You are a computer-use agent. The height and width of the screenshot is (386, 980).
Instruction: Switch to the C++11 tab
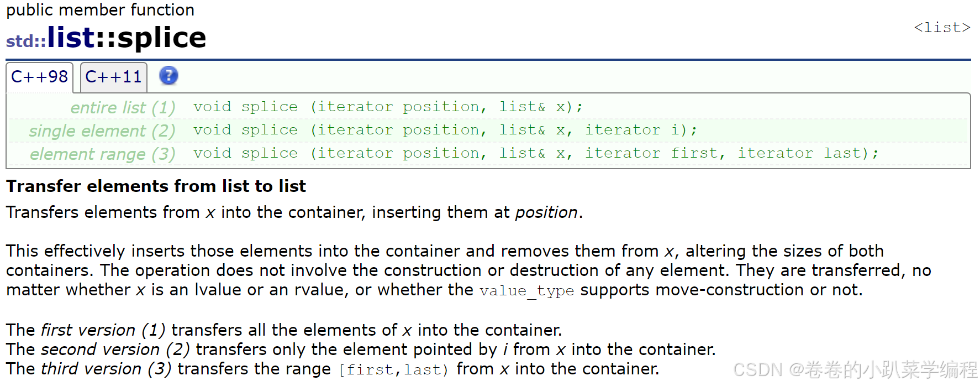tap(114, 77)
